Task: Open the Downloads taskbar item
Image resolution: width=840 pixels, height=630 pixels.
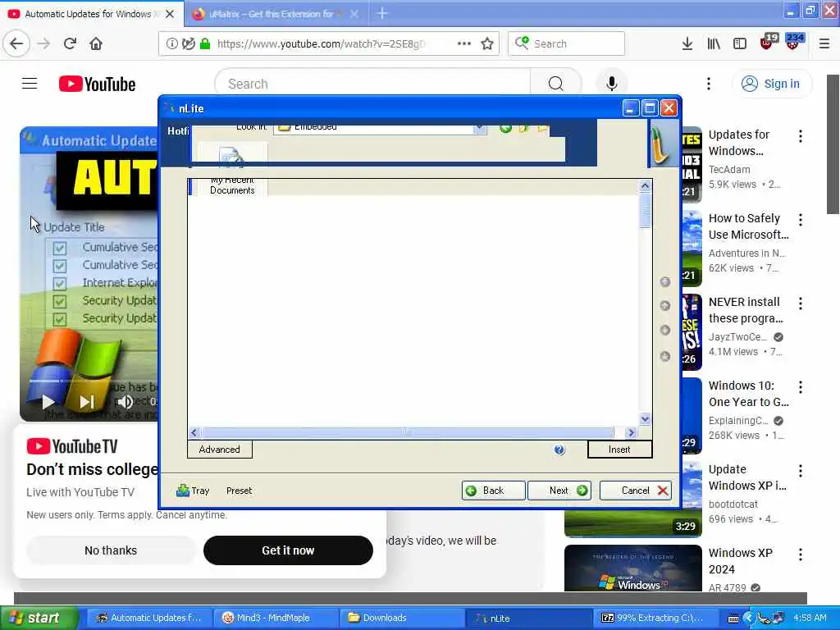Action: tap(402, 618)
